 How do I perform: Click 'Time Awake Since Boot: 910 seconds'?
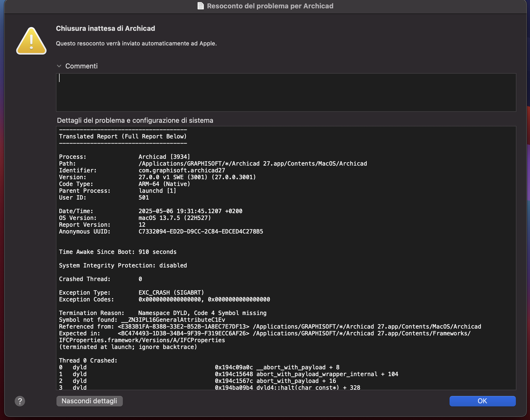tap(118, 252)
